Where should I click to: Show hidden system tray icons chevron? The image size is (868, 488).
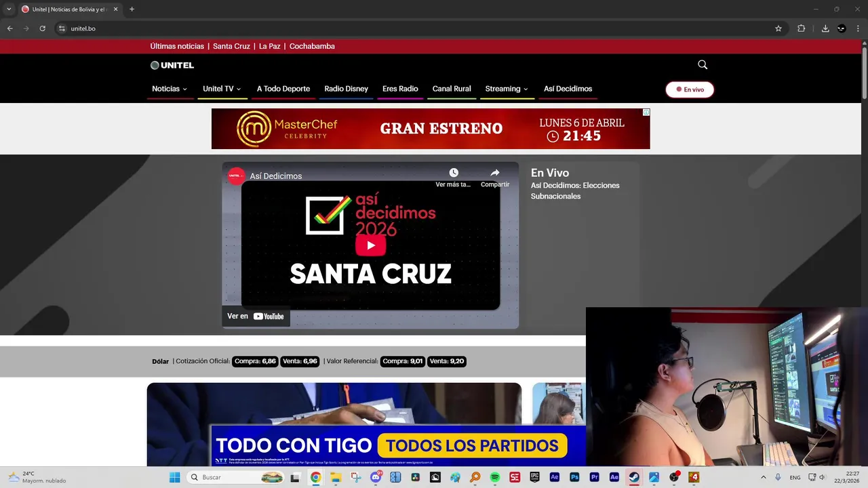[x=764, y=477]
